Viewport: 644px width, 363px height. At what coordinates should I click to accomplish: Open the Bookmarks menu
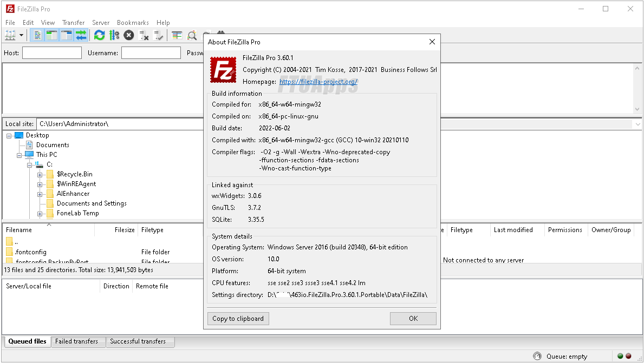tap(133, 23)
